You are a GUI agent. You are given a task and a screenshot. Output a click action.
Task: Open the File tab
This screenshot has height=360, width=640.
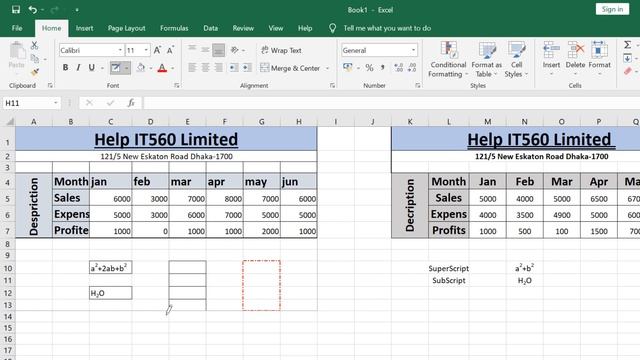pos(17,28)
